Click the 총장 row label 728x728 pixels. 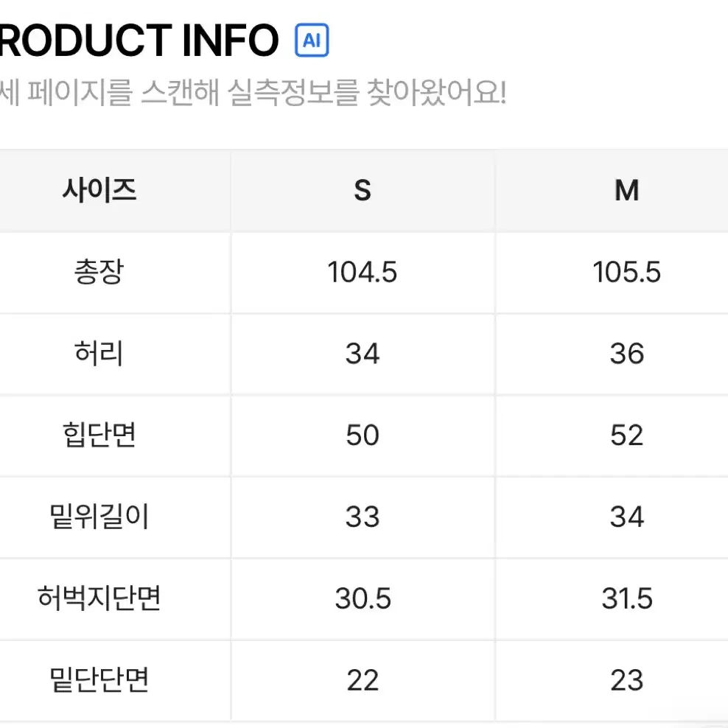[x=99, y=272]
